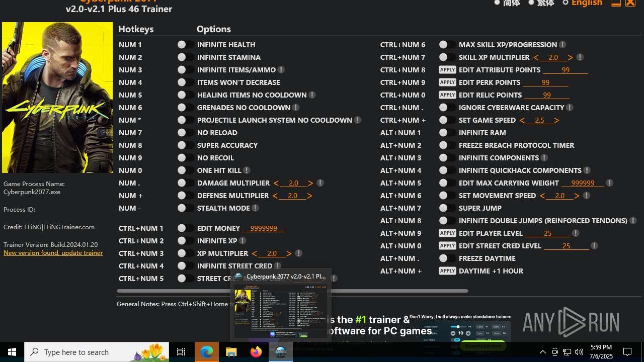Screen dimensions: 644x362
Task: Show info for Infinite Double Jumps
Action: coord(633,221)
